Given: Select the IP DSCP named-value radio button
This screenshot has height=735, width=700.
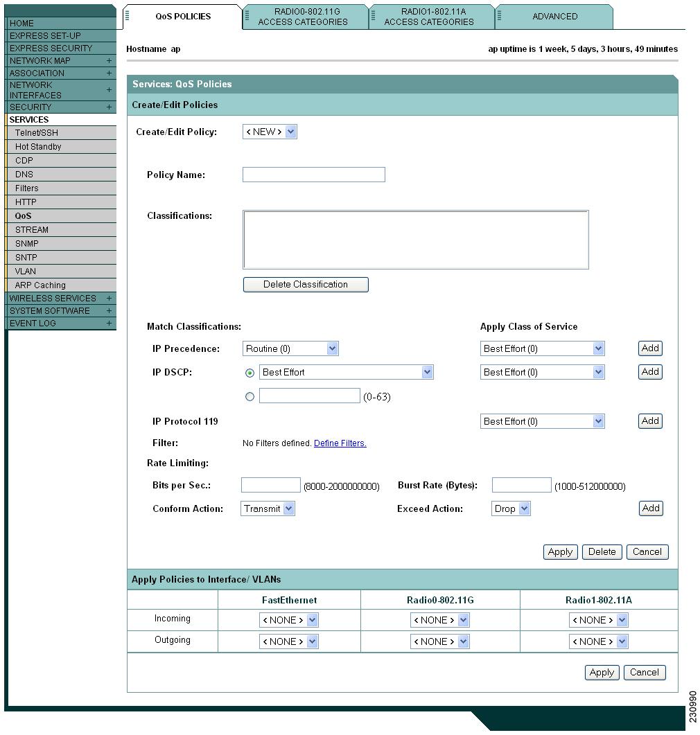Looking at the screenshot, I should pos(250,373).
